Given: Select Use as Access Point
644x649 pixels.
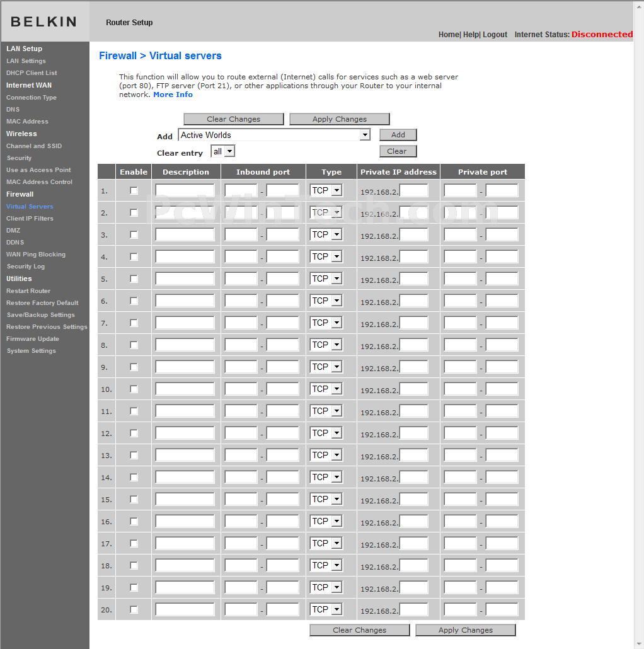Looking at the screenshot, I should (x=38, y=170).
